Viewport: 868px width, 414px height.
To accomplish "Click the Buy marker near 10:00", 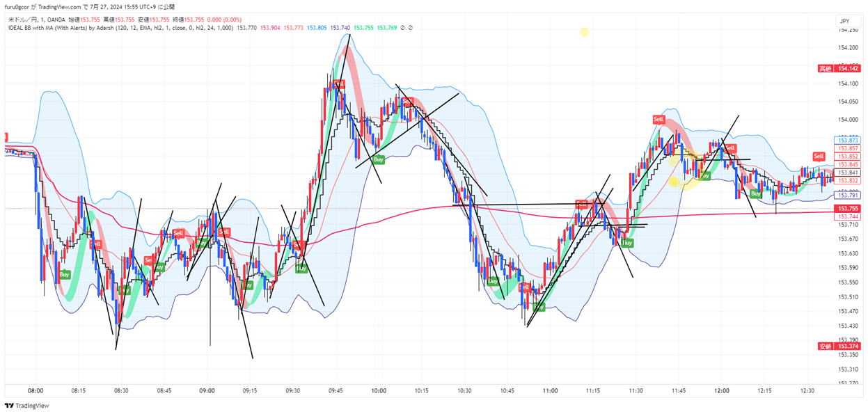I will (378, 159).
